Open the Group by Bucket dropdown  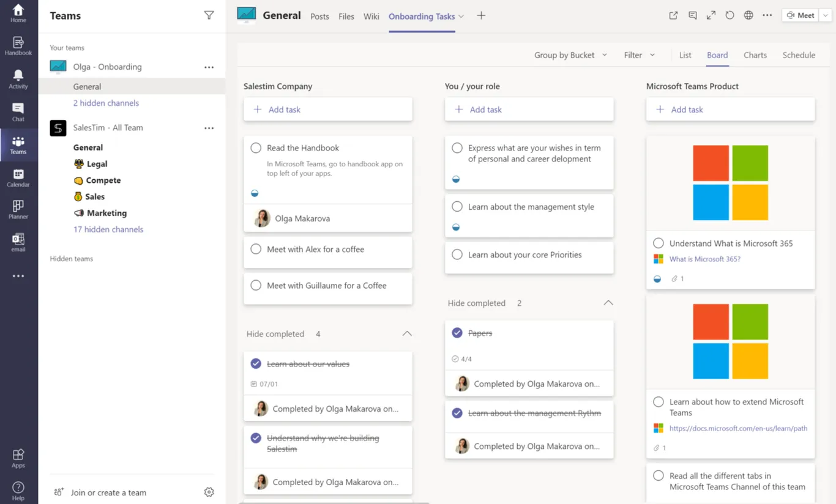click(570, 55)
